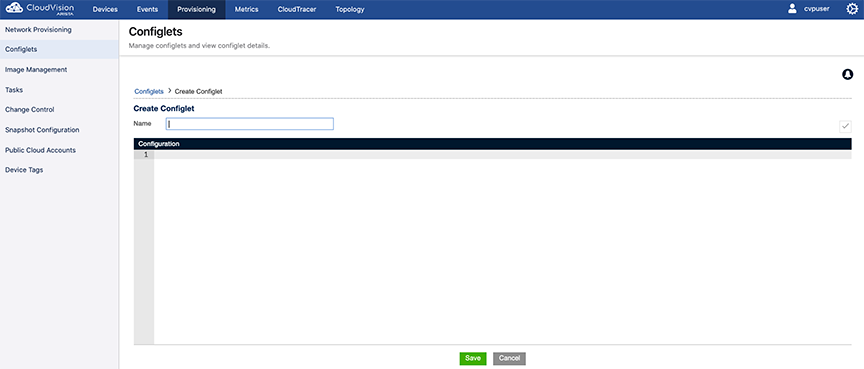Select Configlets in the sidebar
864x369 pixels.
(x=59, y=50)
